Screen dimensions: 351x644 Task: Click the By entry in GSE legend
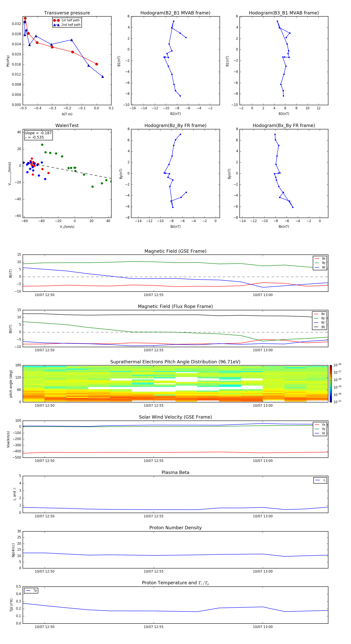(320, 263)
